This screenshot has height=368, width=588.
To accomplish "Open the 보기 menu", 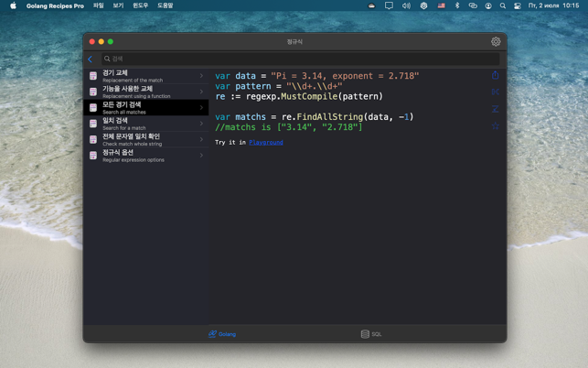I will (x=118, y=5).
